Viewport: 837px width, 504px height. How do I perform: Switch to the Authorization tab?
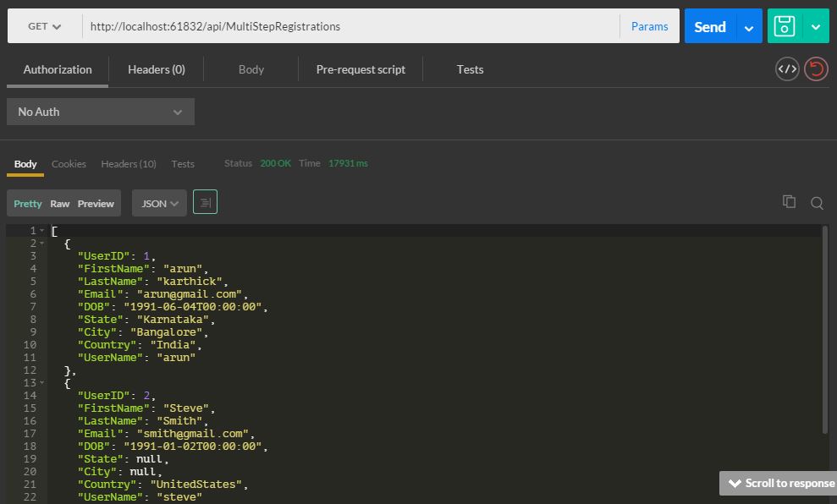(x=58, y=70)
